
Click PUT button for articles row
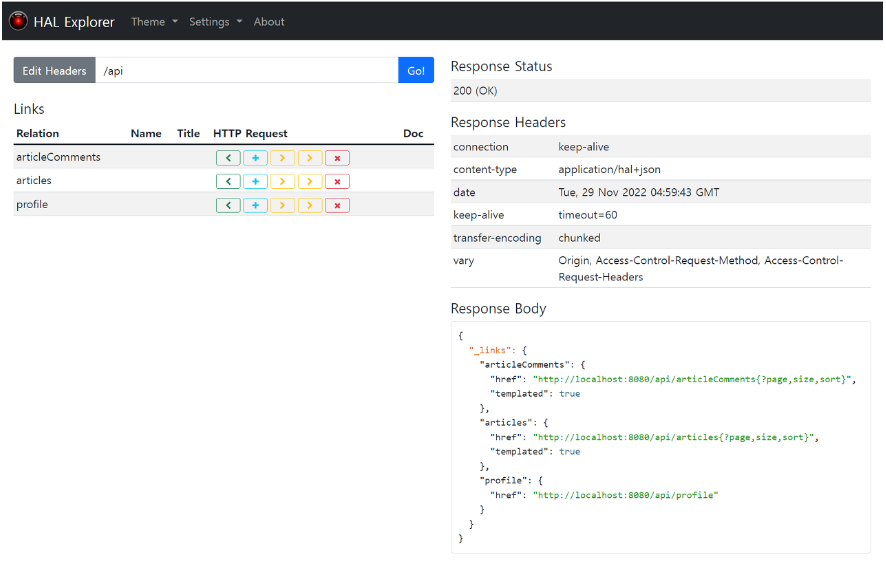pyautogui.click(x=283, y=181)
